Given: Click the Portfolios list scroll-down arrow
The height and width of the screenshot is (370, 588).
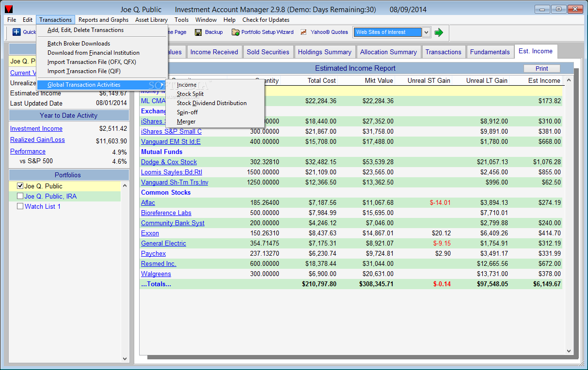Looking at the screenshot, I should tap(125, 358).
